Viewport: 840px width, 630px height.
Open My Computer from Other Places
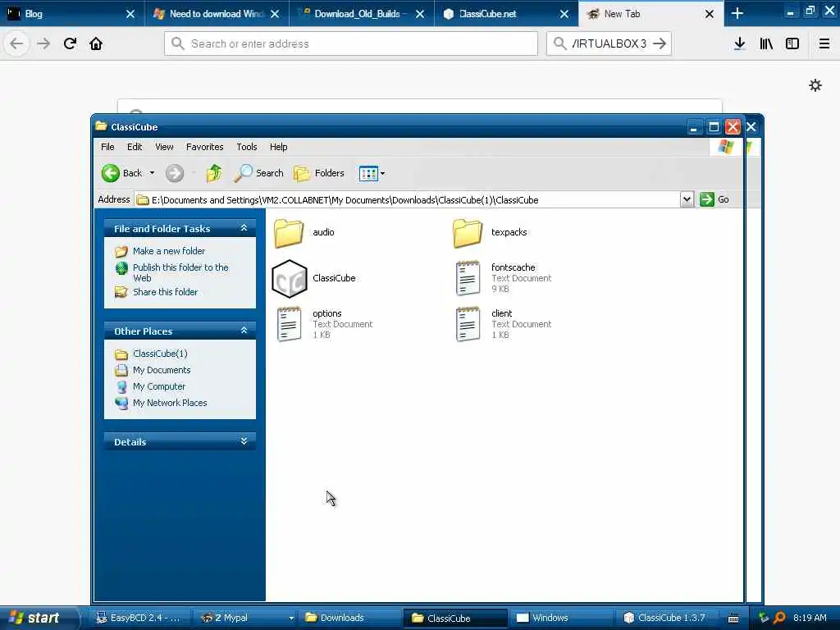point(159,386)
